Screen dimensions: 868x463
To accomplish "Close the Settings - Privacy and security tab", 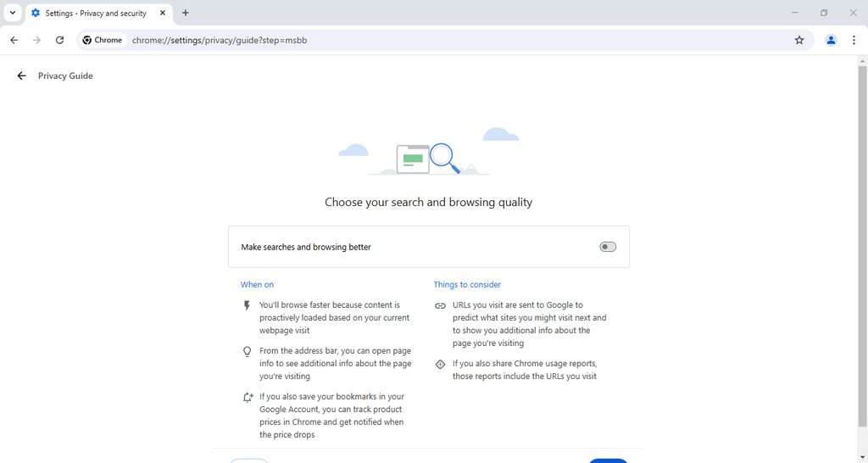I will pos(163,13).
